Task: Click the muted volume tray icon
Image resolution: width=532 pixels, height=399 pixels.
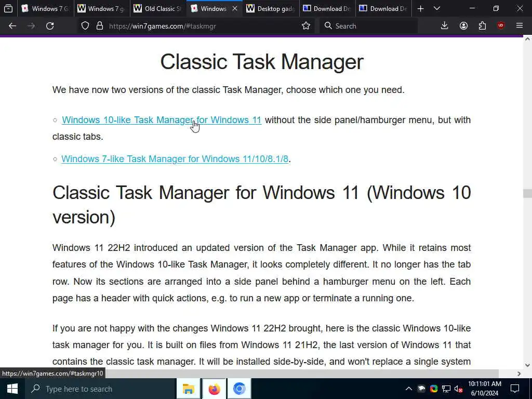Action: coord(459,389)
